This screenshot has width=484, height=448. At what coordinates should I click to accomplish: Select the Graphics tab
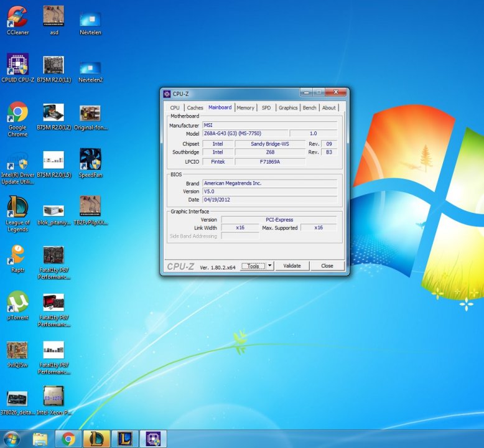[x=288, y=108]
